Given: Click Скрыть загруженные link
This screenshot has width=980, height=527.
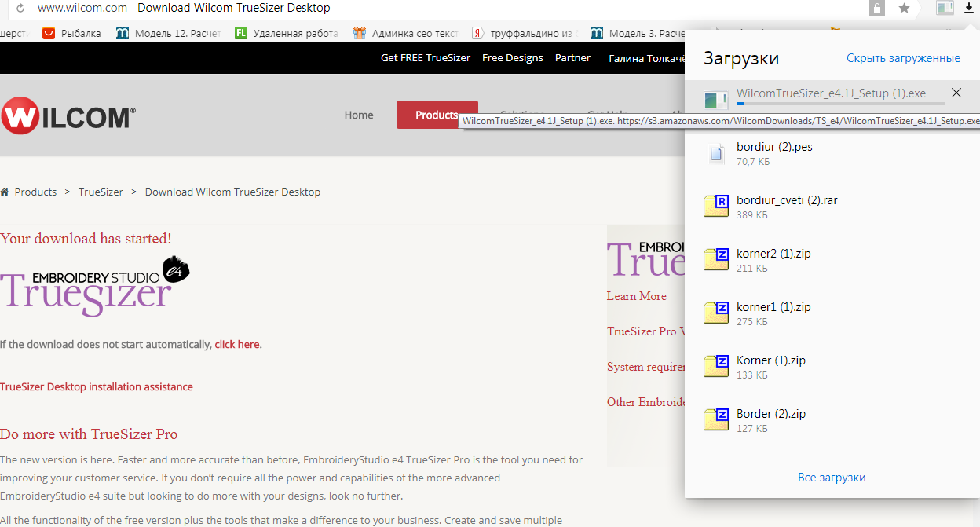Looking at the screenshot, I should click(903, 58).
